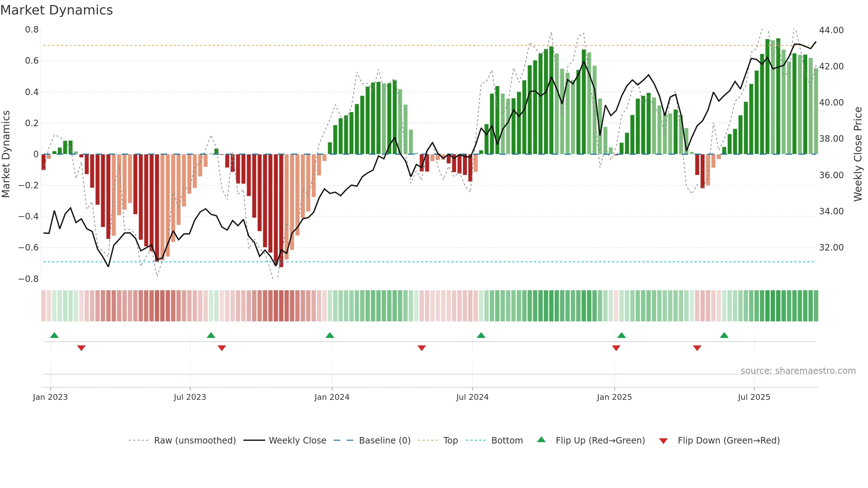Screen dimensions: 868x488
Task: Click the Flip Down triangle in Feb 2023
Action: [x=81, y=348]
